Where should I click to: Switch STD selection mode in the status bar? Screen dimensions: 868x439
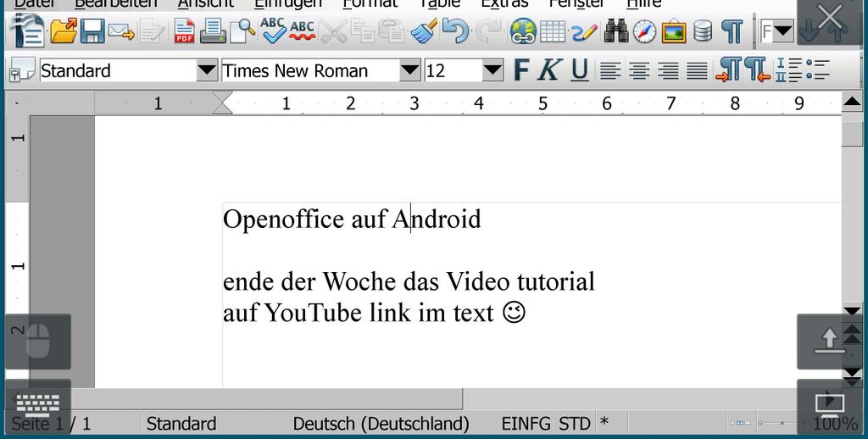pos(575,424)
